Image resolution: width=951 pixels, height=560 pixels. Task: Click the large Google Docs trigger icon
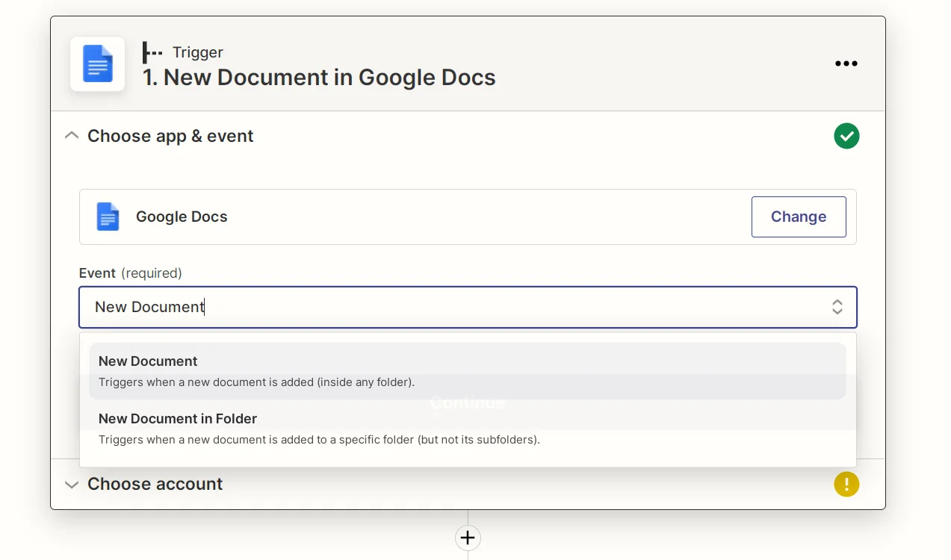click(97, 64)
